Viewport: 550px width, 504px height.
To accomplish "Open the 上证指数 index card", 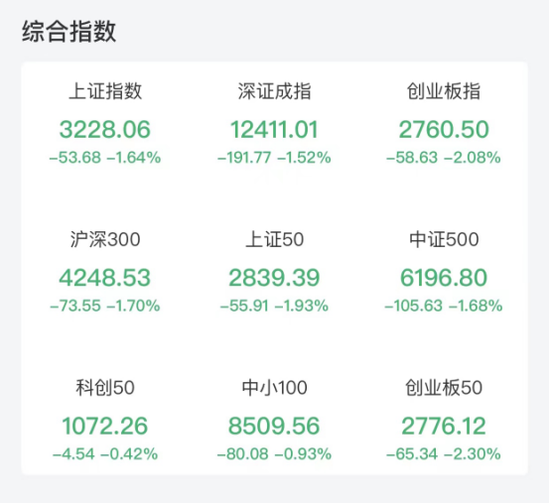I will pos(105,123).
